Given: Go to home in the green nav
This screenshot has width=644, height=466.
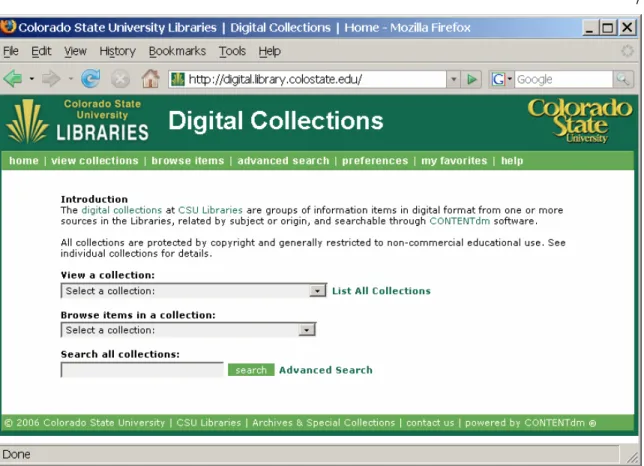Looking at the screenshot, I should [x=24, y=161].
